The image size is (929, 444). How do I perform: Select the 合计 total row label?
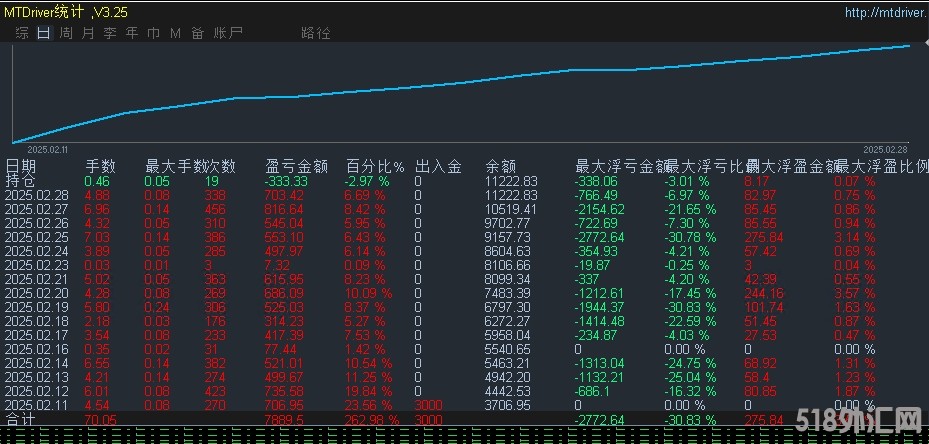pyautogui.click(x=20, y=420)
